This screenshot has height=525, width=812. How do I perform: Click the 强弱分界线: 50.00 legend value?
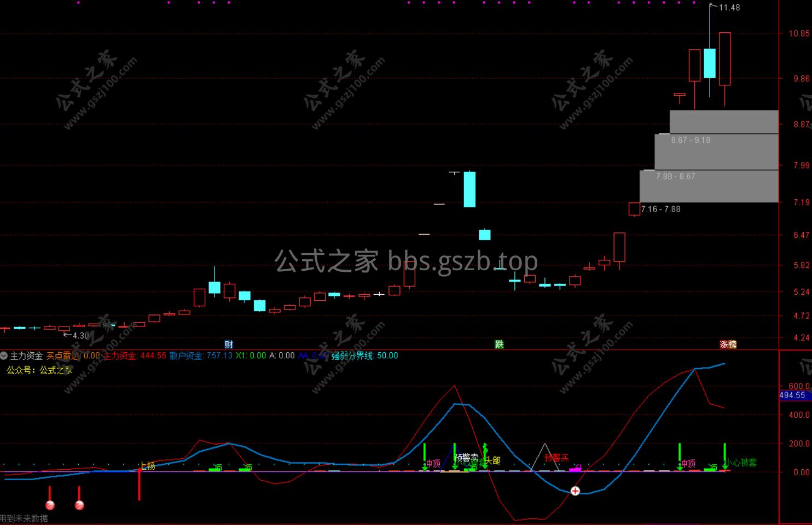(x=365, y=355)
